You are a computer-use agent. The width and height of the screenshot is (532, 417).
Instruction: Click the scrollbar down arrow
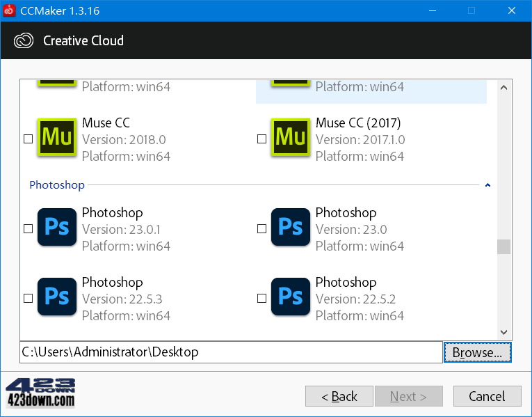click(504, 332)
